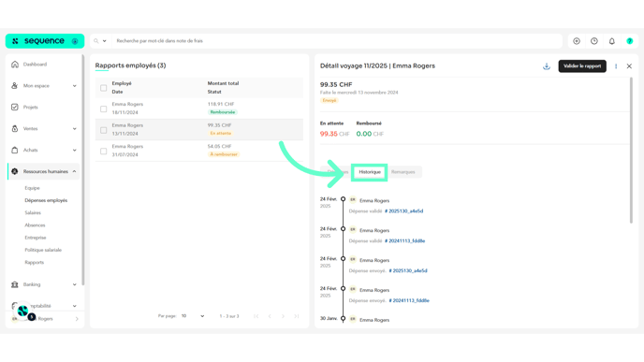The height and width of the screenshot is (362, 644).
Task: Close the Détail voyage panel
Action: point(629,66)
